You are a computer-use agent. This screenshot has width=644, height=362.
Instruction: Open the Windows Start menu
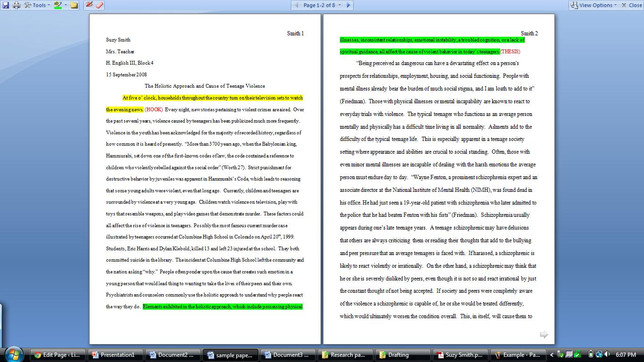click(13, 354)
